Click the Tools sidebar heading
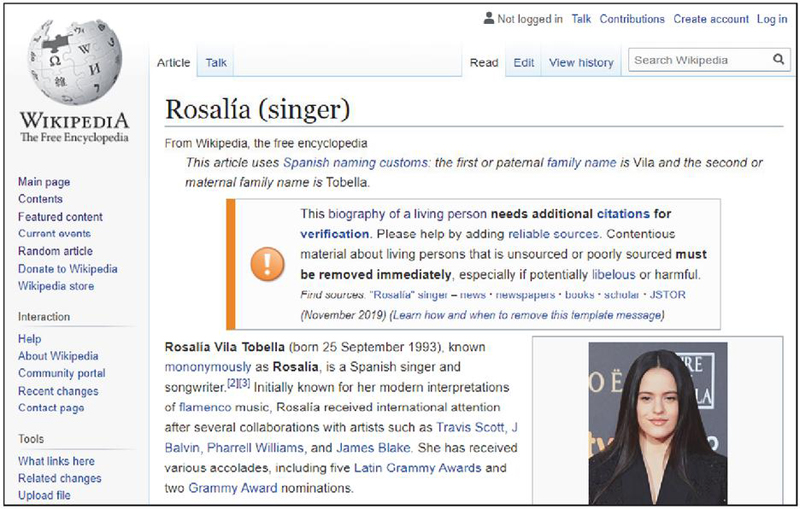800x509 pixels. pos(31,439)
